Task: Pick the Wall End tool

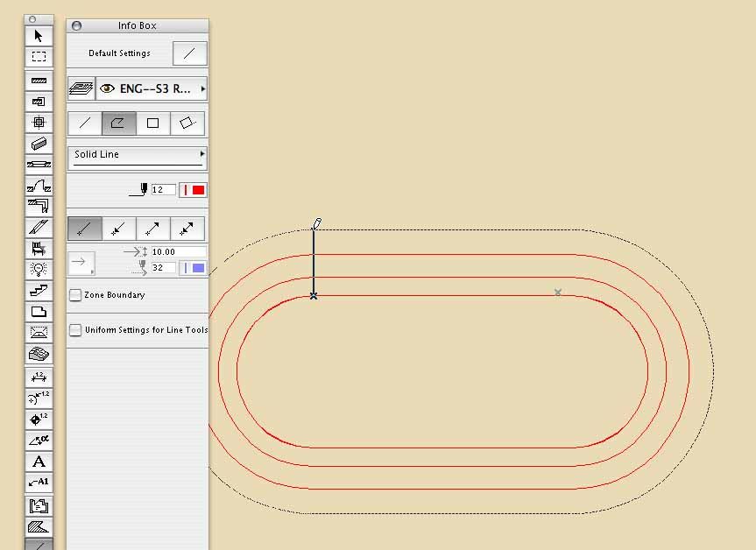Action: click(x=39, y=102)
